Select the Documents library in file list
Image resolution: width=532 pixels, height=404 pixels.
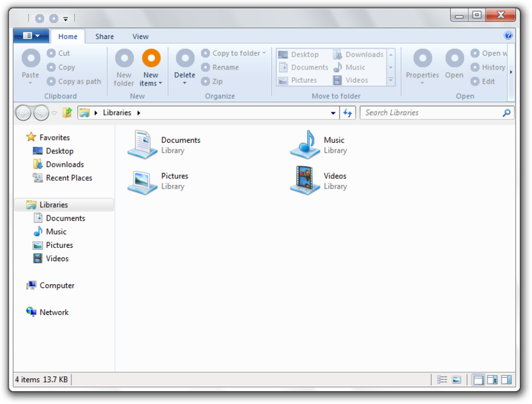click(164, 145)
